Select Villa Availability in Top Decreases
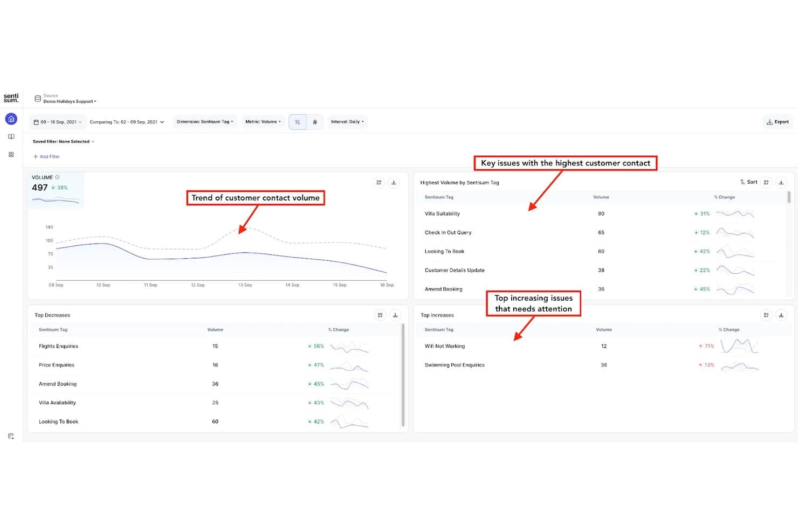Image resolution: width=798 pixels, height=532 pixels. (216, 403)
